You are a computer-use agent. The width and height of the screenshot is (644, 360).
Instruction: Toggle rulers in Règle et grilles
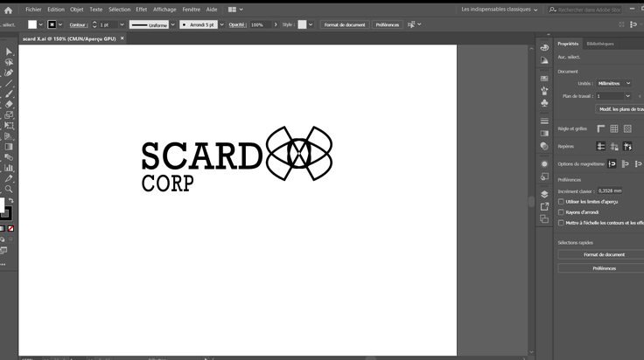pyautogui.click(x=600, y=128)
